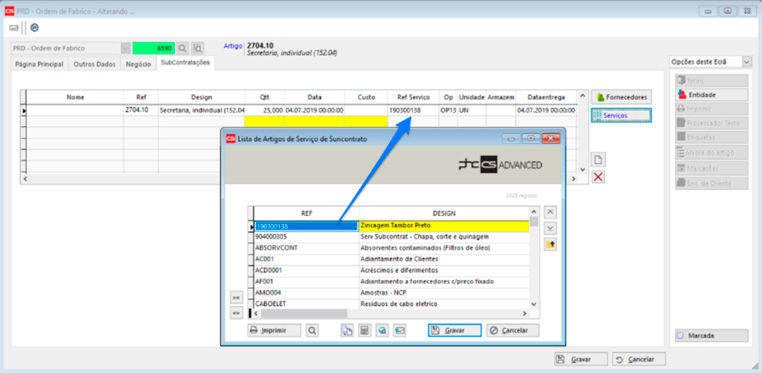Click the main grid horizontal scrollbar left arrow
762x373 pixels.
[25, 179]
